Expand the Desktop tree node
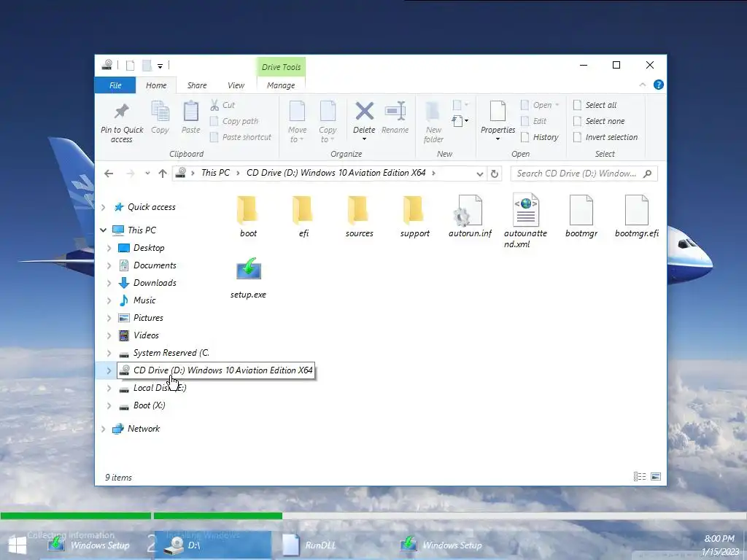The width and height of the screenshot is (747, 560). [109, 248]
